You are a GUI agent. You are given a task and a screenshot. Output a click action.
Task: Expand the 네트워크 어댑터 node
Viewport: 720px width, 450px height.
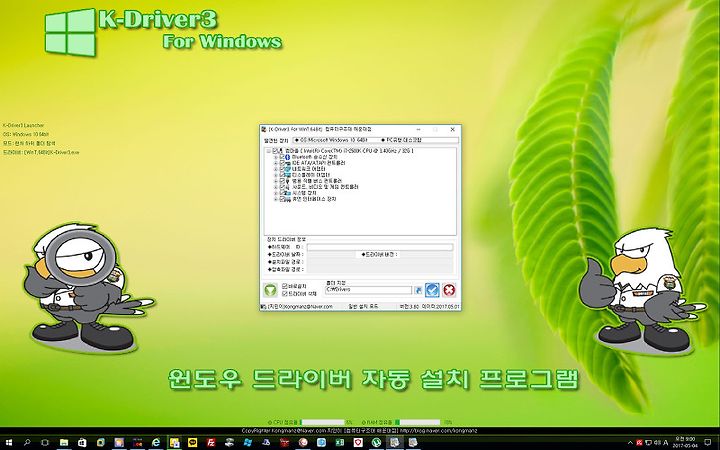point(276,169)
